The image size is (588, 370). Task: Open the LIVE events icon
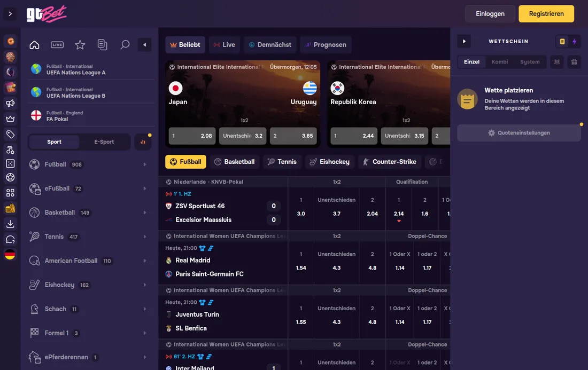57,45
